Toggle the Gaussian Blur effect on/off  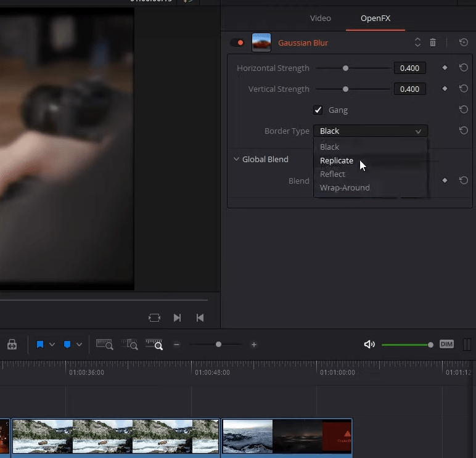(x=237, y=43)
